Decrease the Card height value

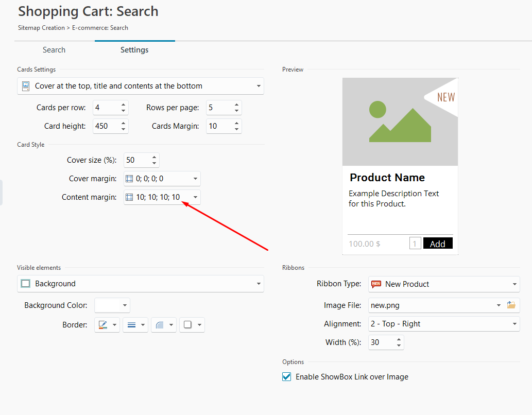pyautogui.click(x=124, y=129)
